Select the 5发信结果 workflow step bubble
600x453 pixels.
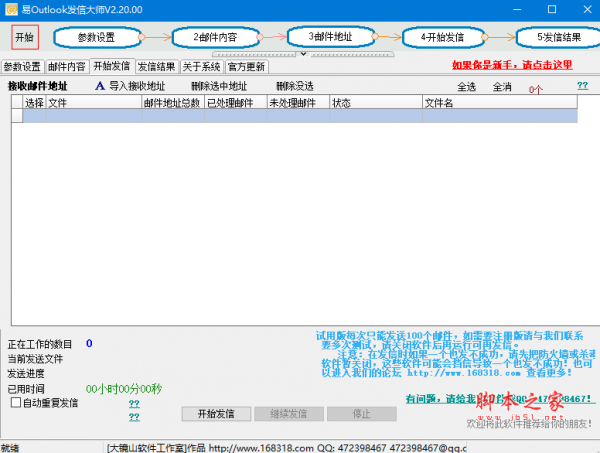(x=556, y=37)
